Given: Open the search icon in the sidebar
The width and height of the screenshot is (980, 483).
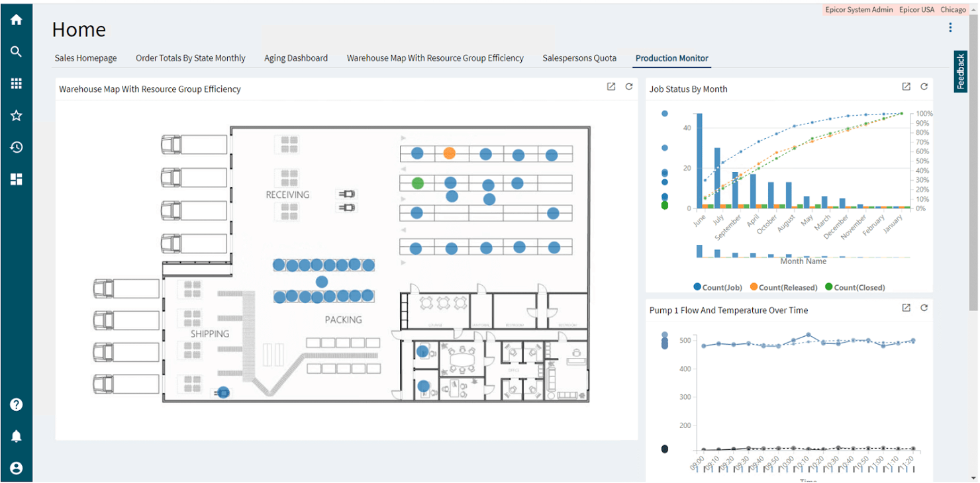Looking at the screenshot, I should [x=16, y=52].
